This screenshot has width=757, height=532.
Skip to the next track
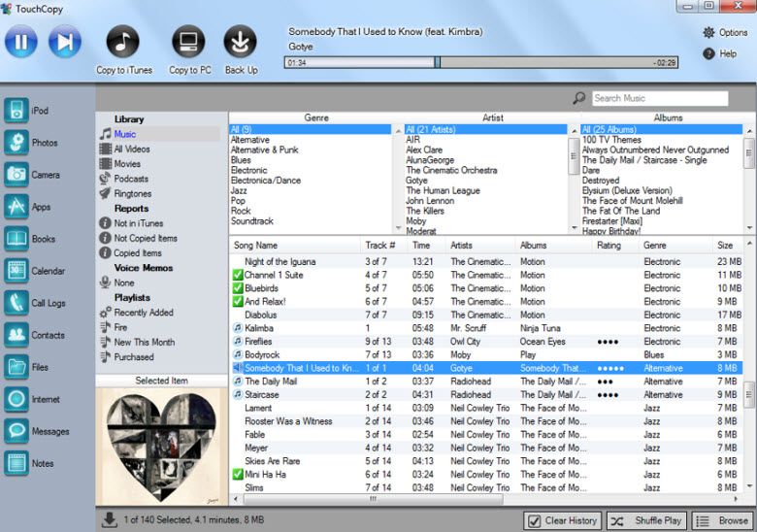pyautogui.click(x=65, y=42)
